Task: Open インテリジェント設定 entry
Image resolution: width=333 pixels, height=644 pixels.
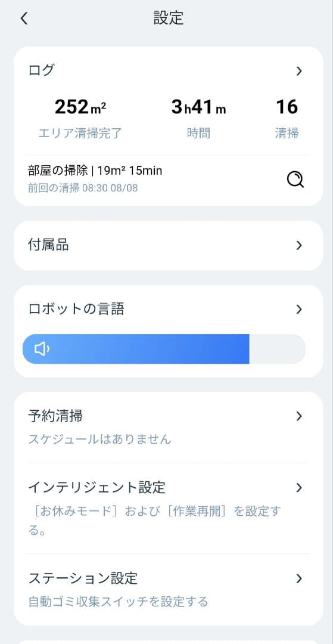Action: click(168, 508)
